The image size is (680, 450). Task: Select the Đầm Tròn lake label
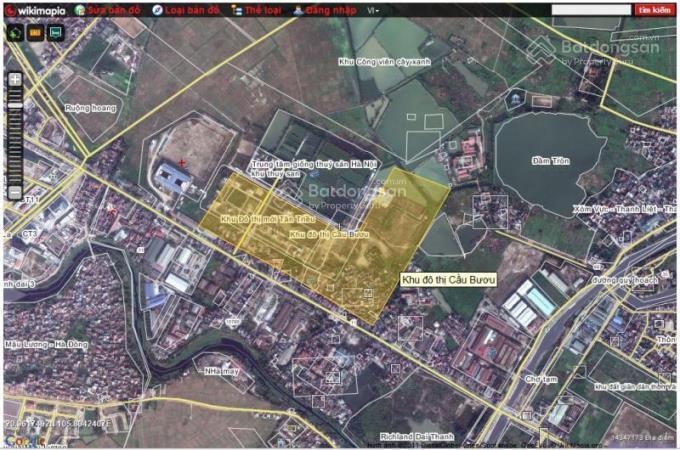(550, 161)
